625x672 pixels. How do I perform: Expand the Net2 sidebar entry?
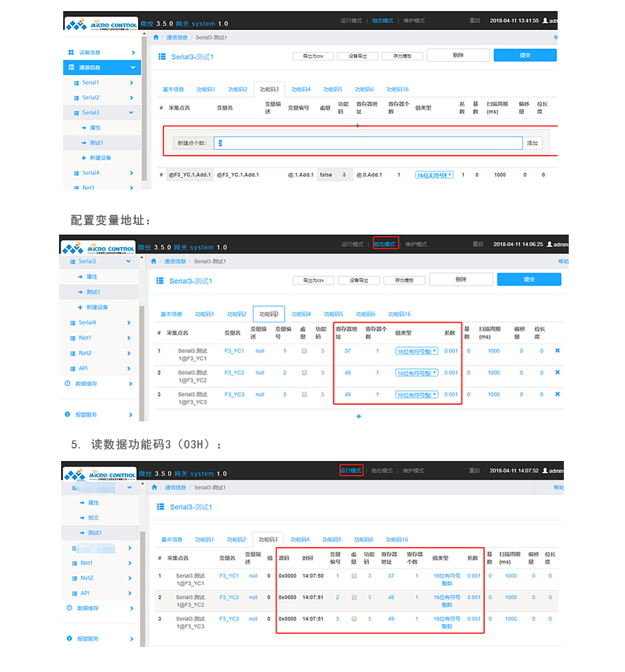tap(130, 352)
